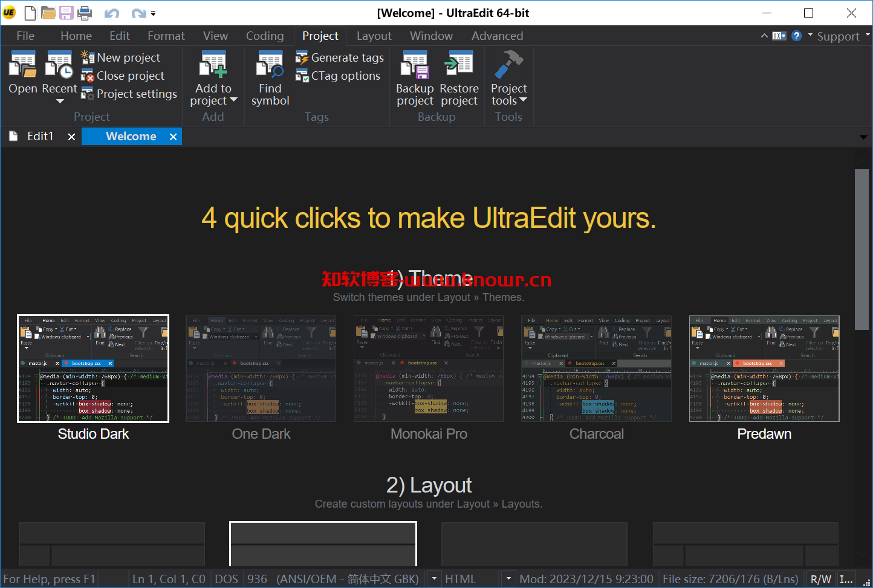Image resolution: width=873 pixels, height=588 pixels.
Task: Open the Support menu
Action: 843,36
